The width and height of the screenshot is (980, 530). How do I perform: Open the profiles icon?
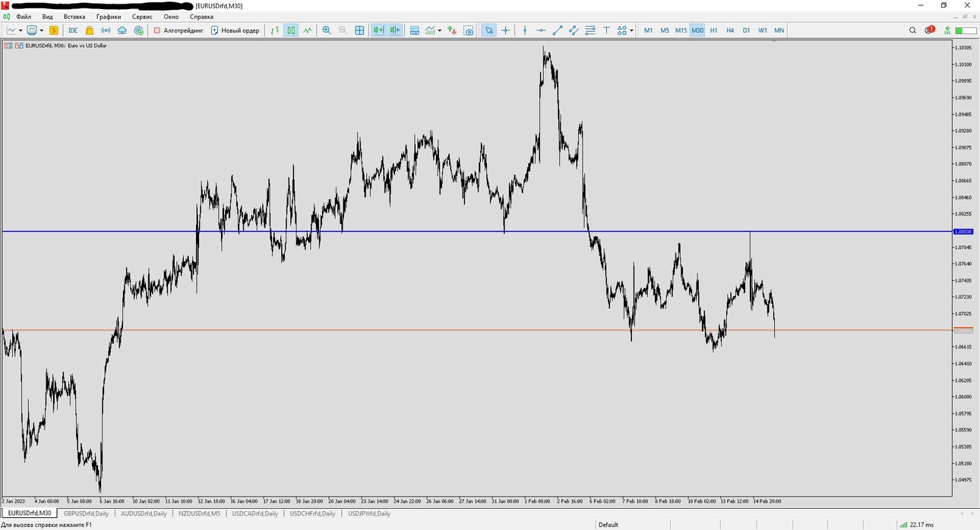(x=32, y=30)
